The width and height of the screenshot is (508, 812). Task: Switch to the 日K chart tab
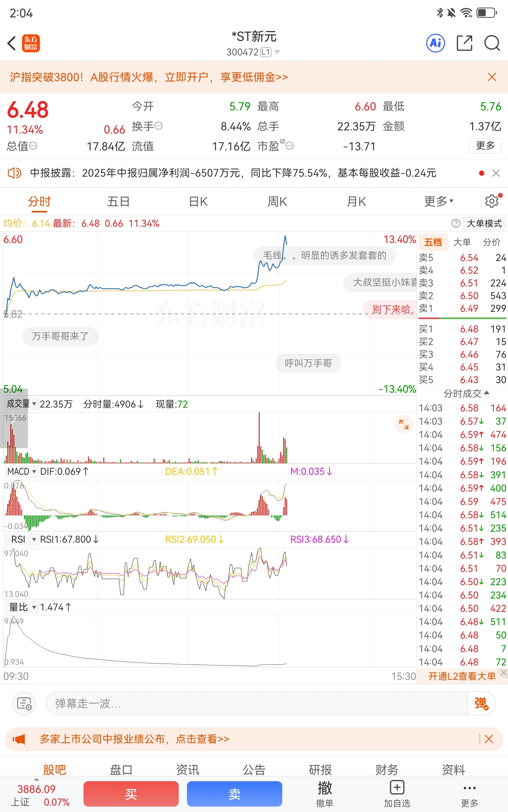[198, 202]
